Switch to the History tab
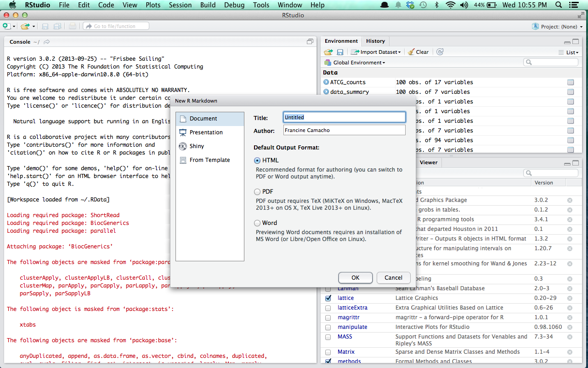 coord(375,41)
